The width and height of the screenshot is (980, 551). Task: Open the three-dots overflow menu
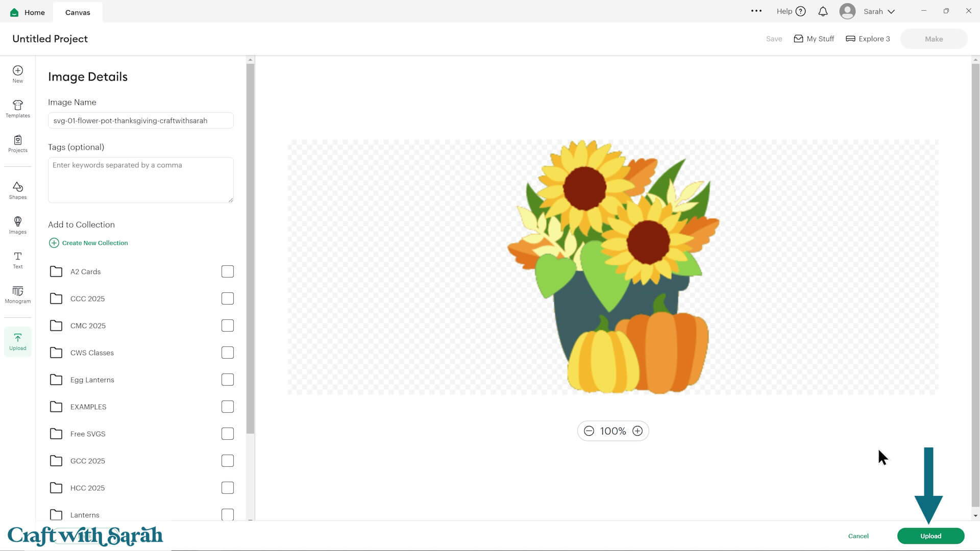(x=756, y=11)
